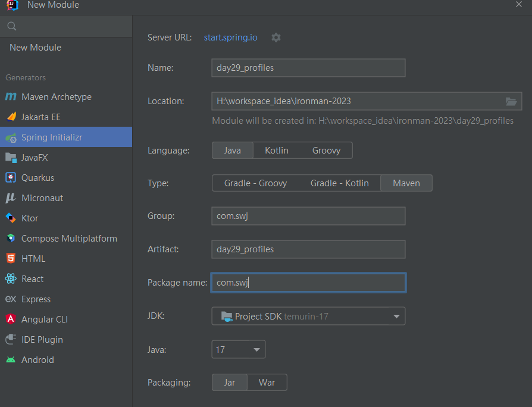Click the Express ex icon
Viewport: 532px width, 407px height.
pos(11,299)
